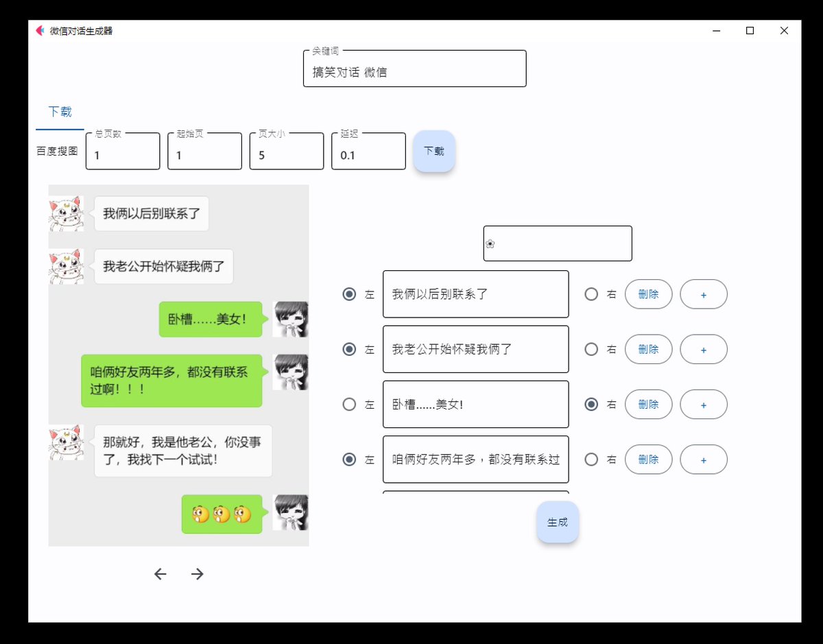The image size is (823, 644).
Task: Select 右 for 咱俩好友两年多 row
Action: [x=591, y=460]
